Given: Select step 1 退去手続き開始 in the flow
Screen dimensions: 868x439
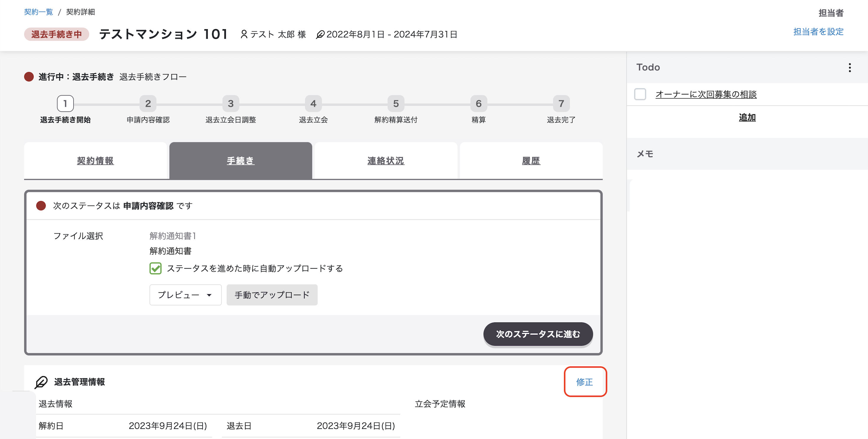Looking at the screenshot, I should (x=65, y=103).
